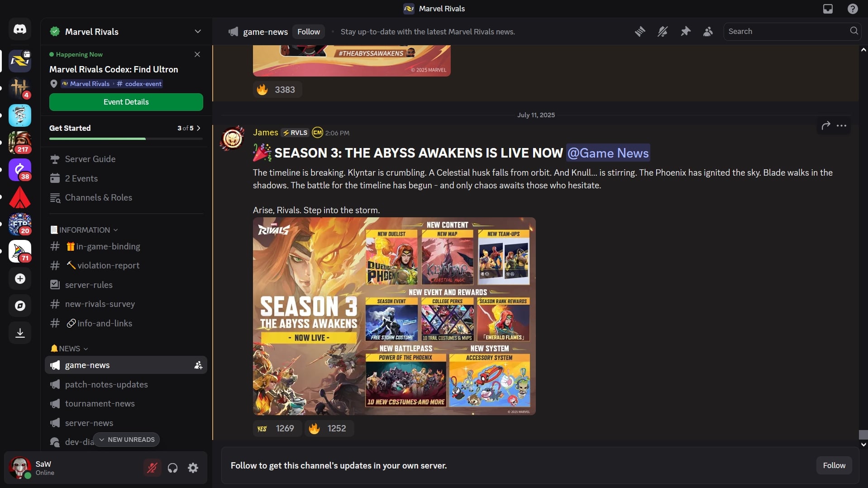This screenshot has height=488, width=868.
Task: Click Add a Server plus icon
Action: [20, 278]
